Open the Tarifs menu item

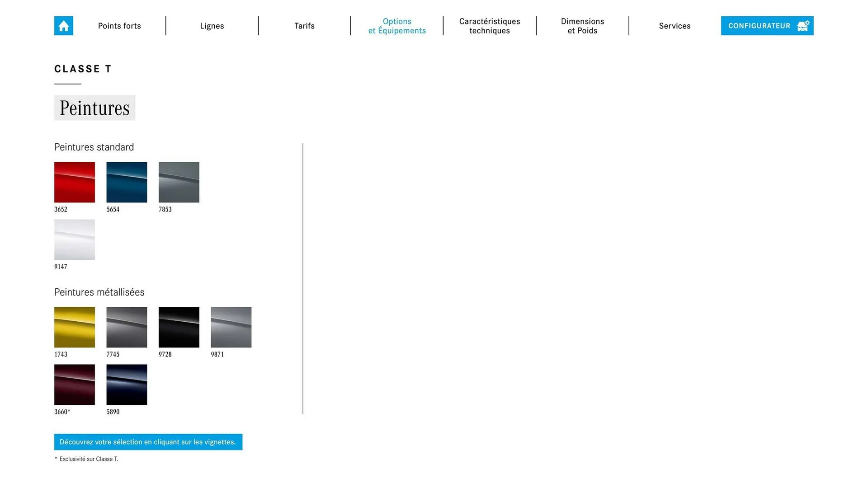pyautogui.click(x=304, y=26)
